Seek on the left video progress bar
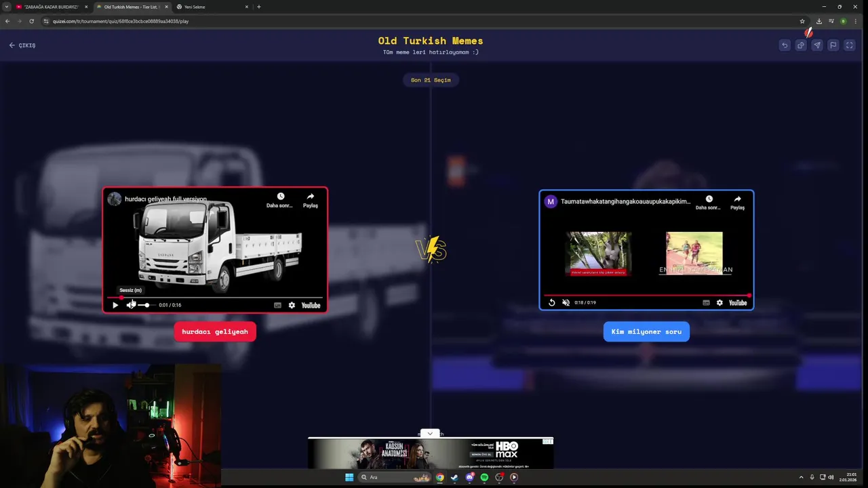This screenshot has height=488, width=868. tap(214, 298)
